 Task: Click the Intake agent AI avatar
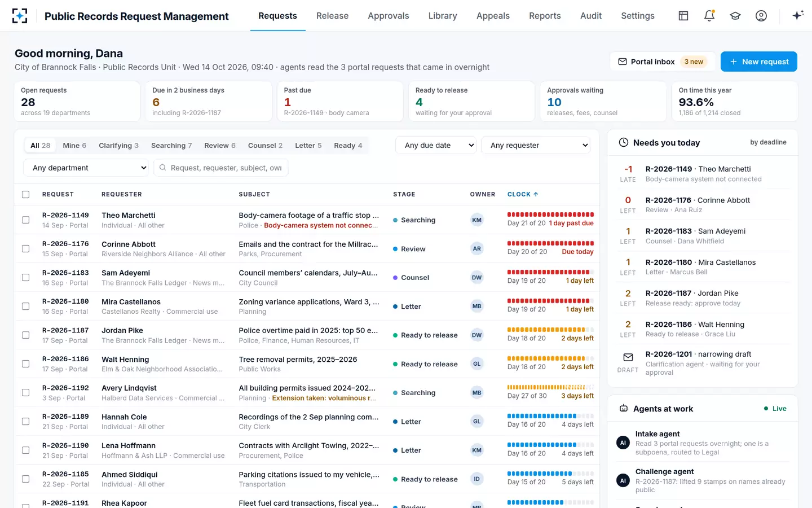click(623, 443)
